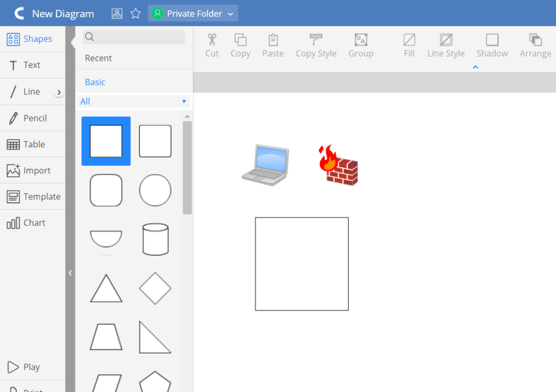Select the Text tool

pyautogui.click(x=33, y=65)
